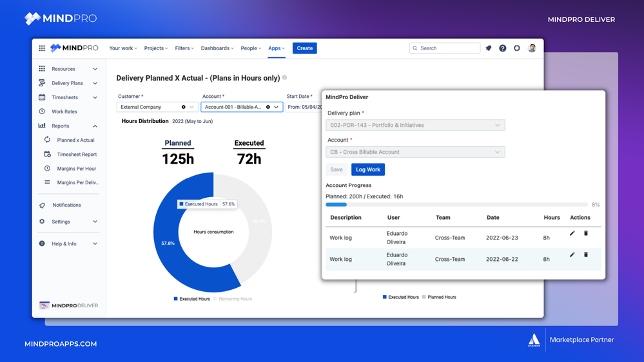Click the Help & Info icon
Screen dimensions: 644x362
pos(42,243)
